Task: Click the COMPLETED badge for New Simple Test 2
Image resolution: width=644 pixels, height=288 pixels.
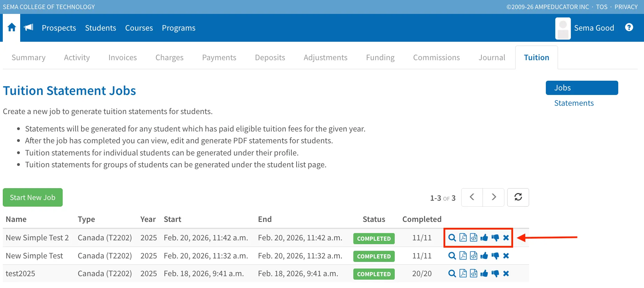Action: [374, 239]
